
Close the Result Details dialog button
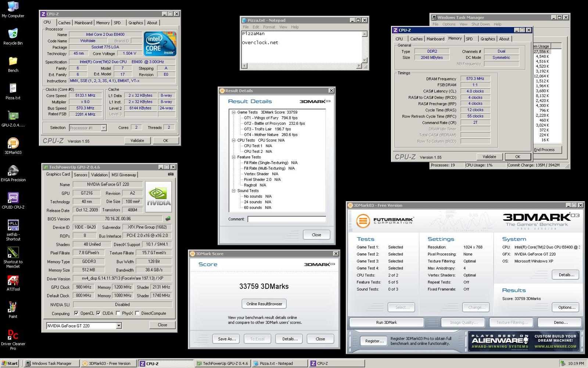[x=316, y=235]
